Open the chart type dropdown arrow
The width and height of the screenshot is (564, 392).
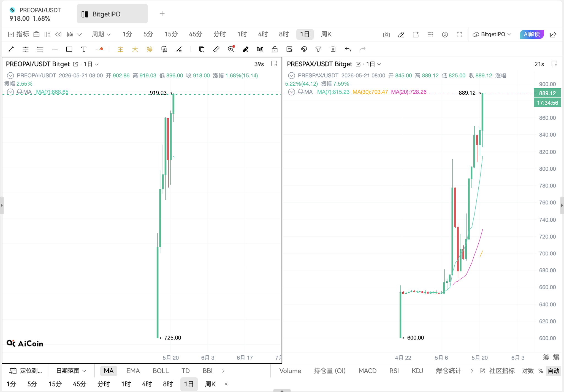79,34
